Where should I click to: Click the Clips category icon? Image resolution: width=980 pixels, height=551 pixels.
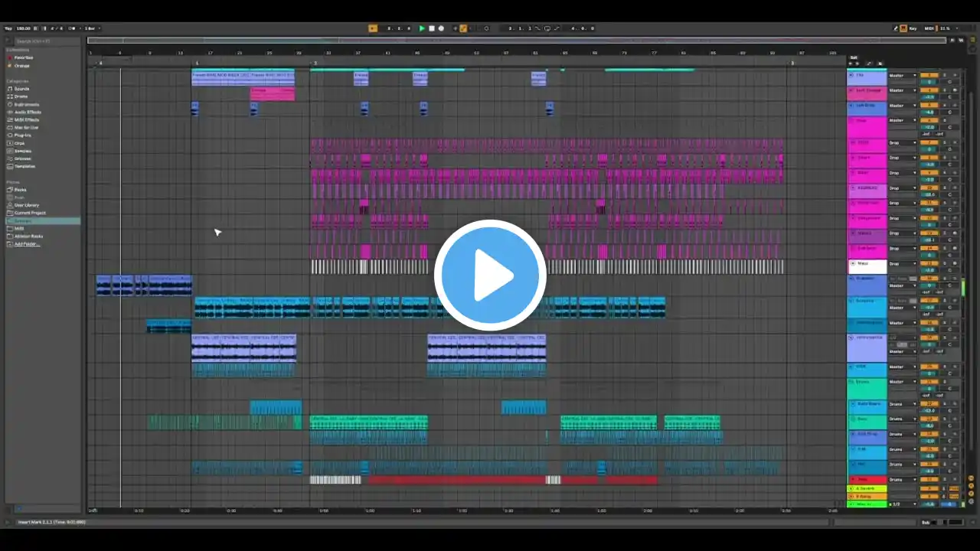point(10,143)
